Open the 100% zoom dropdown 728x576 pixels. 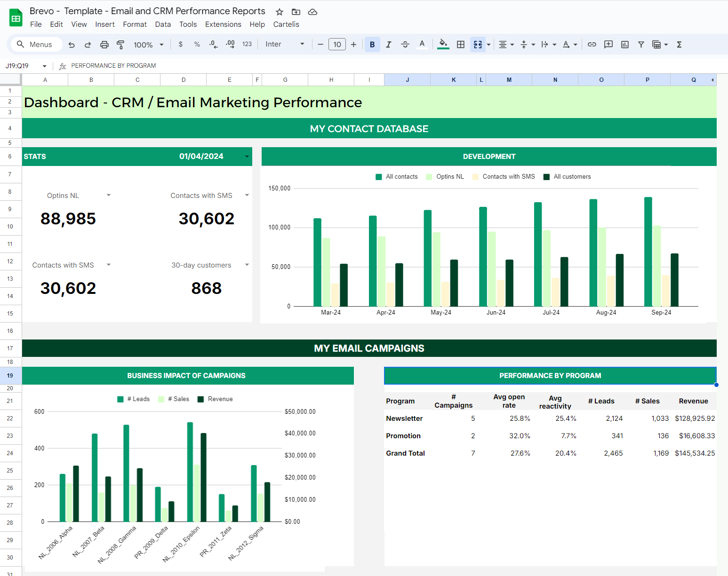pos(148,45)
